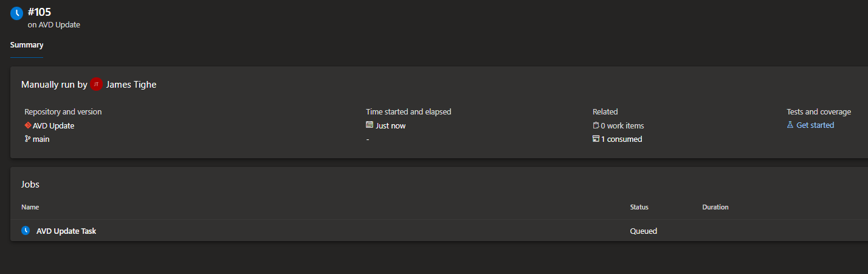
Task: Click the main branch icon
Action: tap(28, 139)
